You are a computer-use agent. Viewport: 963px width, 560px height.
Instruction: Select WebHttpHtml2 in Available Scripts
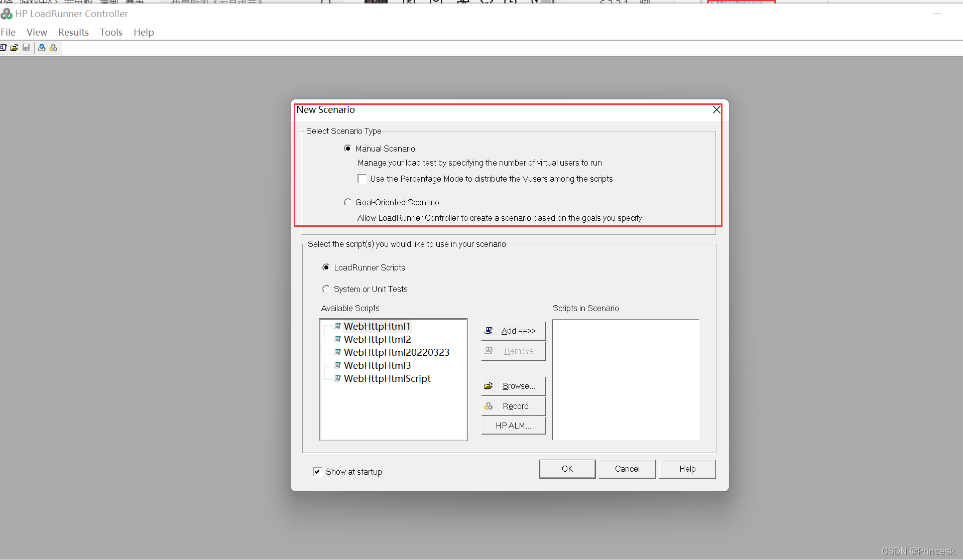pyautogui.click(x=377, y=339)
